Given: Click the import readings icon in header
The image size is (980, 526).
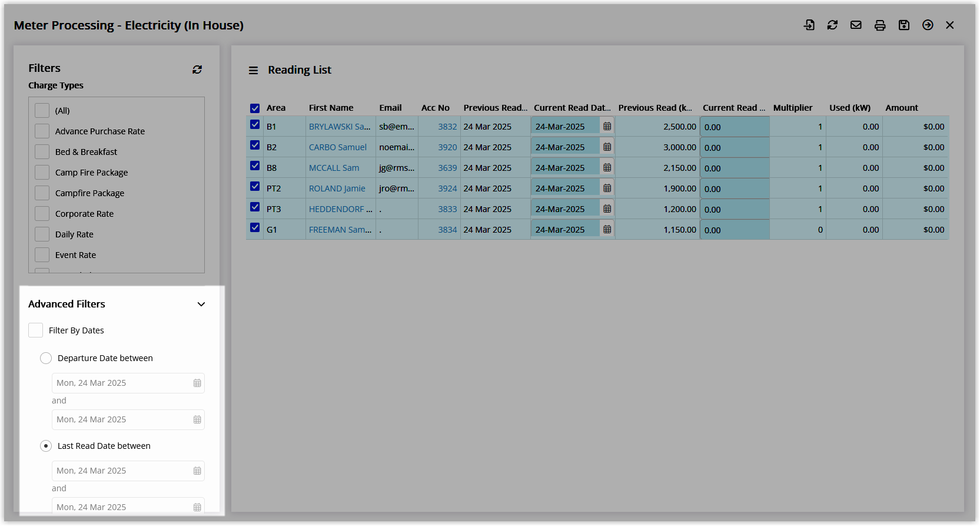Looking at the screenshot, I should click(809, 25).
